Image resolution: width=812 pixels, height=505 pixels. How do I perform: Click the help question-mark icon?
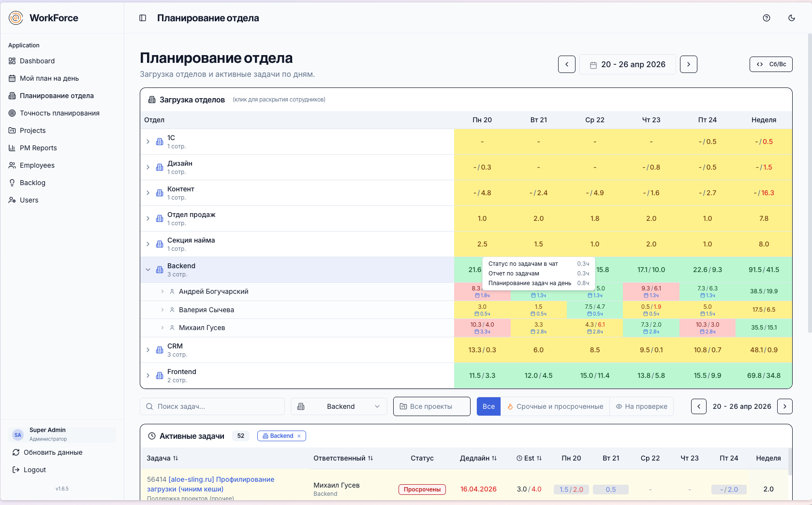click(767, 18)
